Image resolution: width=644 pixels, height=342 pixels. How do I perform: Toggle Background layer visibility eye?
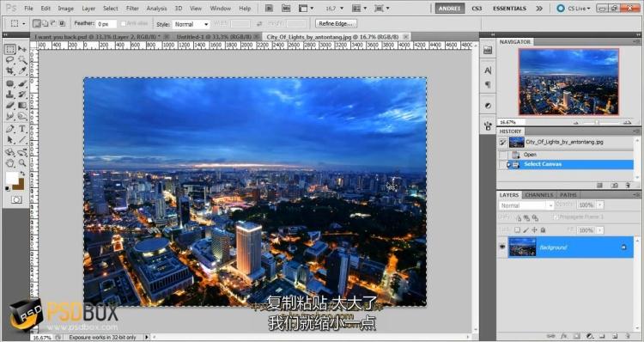point(502,247)
